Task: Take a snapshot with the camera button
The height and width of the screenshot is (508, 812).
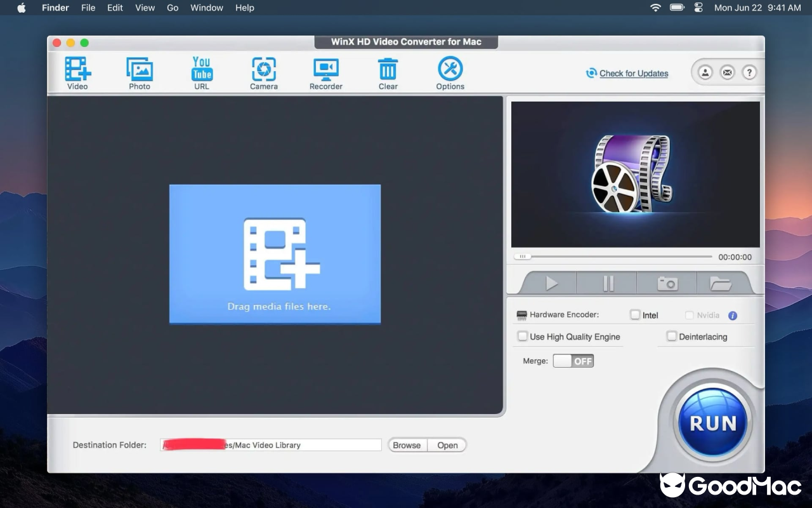Action: [x=667, y=283]
